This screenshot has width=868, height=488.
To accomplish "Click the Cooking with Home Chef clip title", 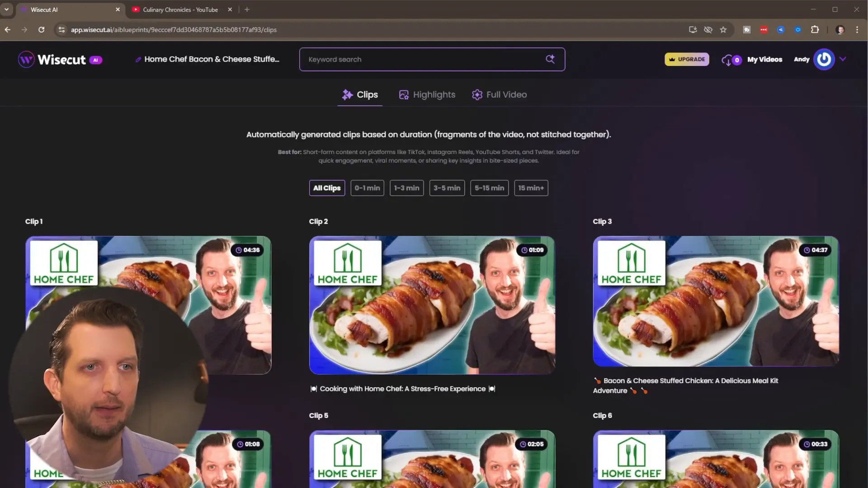I will point(402,389).
